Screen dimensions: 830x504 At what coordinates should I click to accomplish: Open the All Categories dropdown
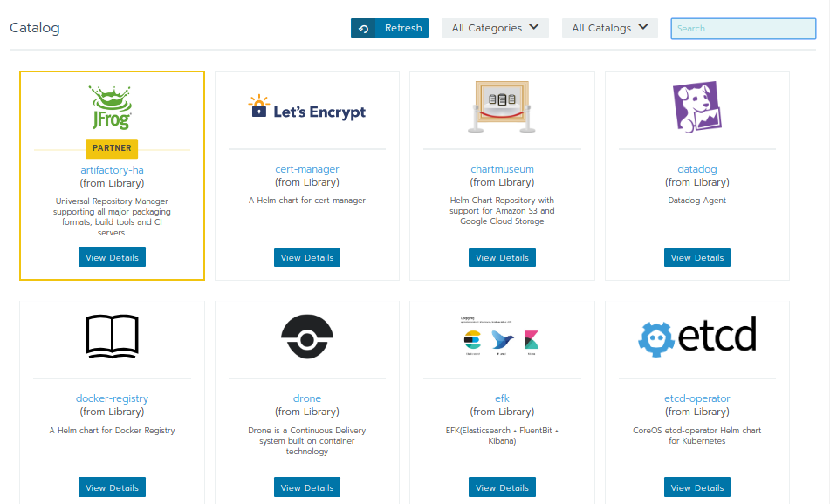coord(495,29)
